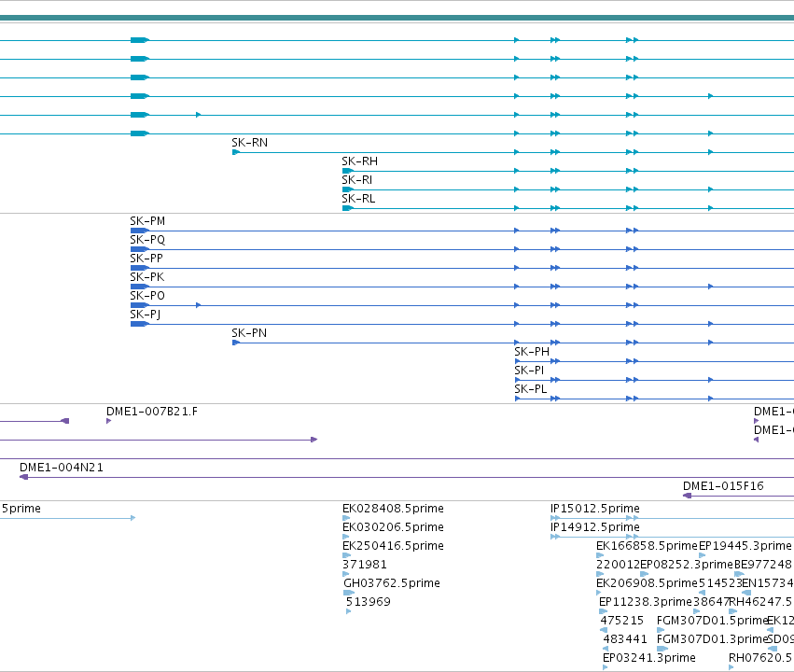Select the EP03241.3prime EST label

(x=649, y=658)
